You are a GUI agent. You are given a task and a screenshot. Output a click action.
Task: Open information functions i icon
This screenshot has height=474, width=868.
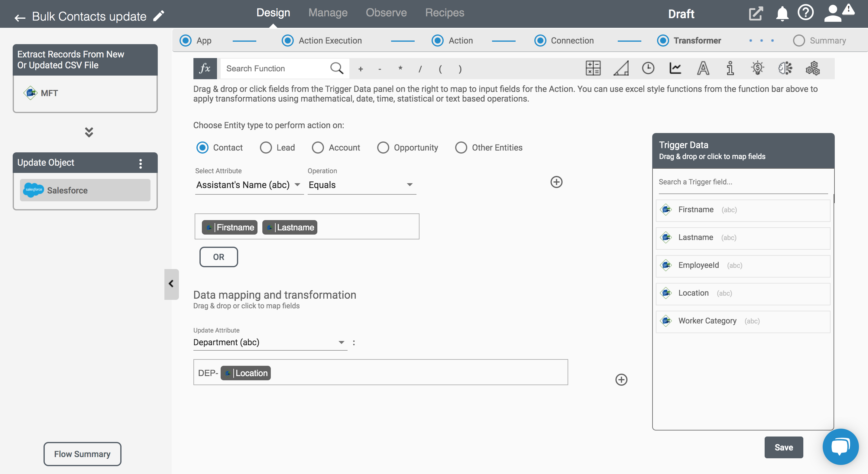pyautogui.click(x=730, y=68)
